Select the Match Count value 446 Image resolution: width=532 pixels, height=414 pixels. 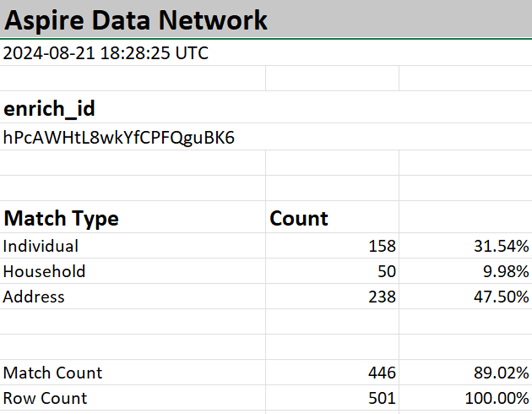click(x=332, y=372)
